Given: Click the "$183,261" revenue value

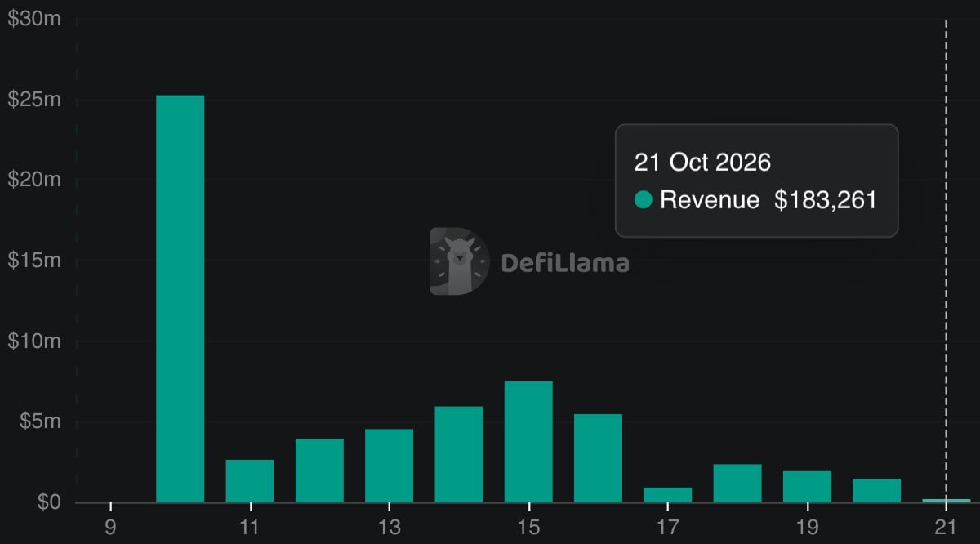Looking at the screenshot, I should point(826,200).
